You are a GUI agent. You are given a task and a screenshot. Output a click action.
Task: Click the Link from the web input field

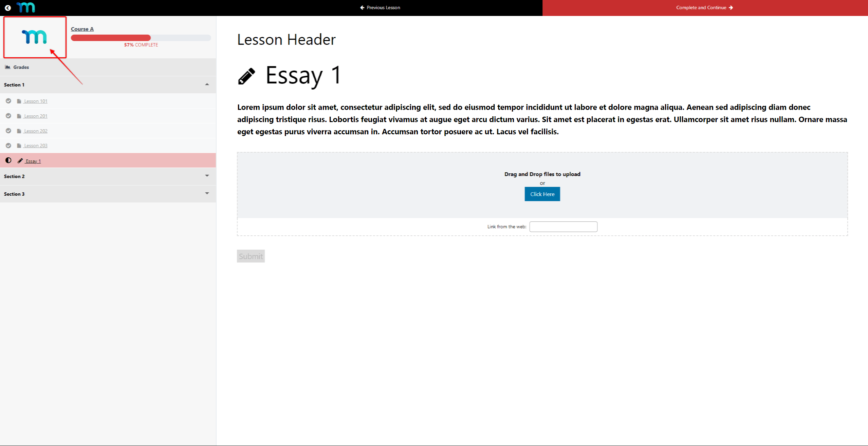563,227
